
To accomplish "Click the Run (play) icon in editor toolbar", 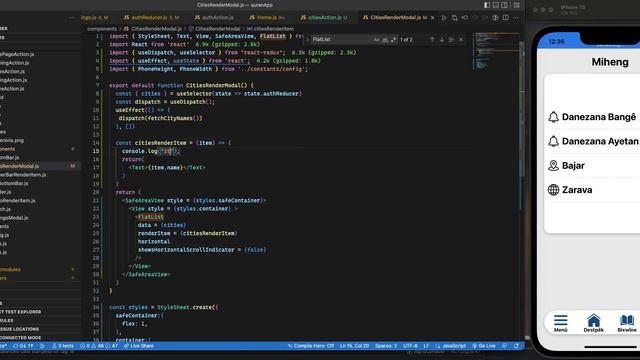I will coord(444,18).
